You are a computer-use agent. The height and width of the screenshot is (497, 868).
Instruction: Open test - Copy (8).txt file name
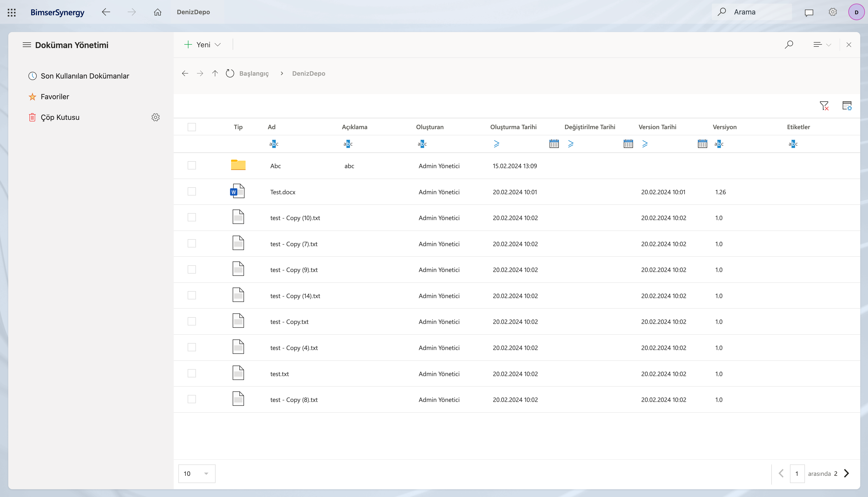(294, 400)
